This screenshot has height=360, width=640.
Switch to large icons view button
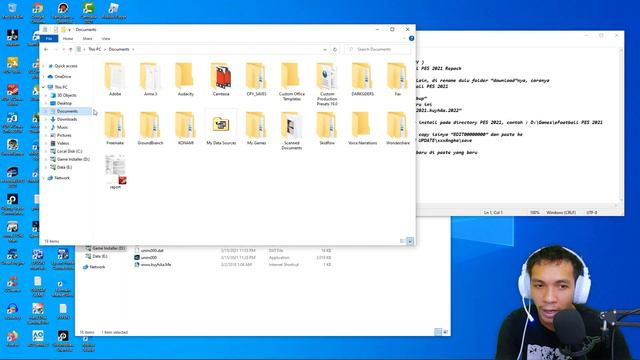[x=410, y=241]
